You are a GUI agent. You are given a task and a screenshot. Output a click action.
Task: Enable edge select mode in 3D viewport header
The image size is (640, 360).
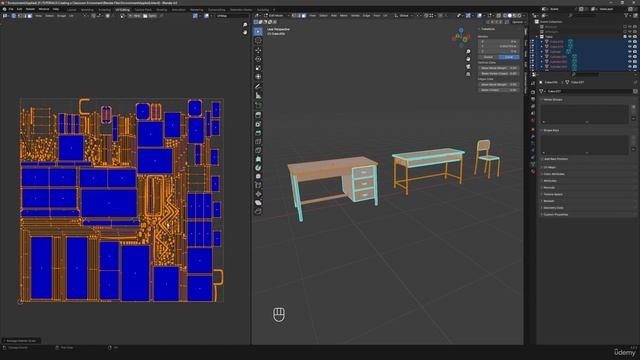point(299,16)
